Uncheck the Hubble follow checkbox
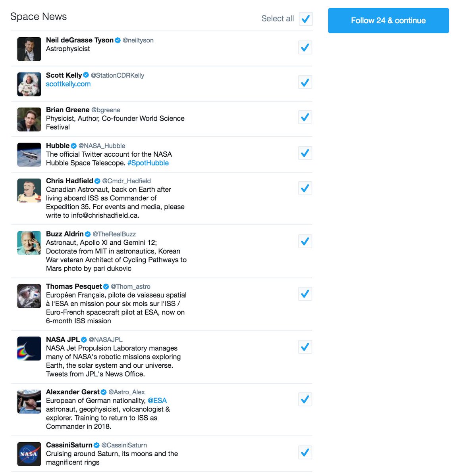This screenshot has height=476, width=459. point(305,153)
